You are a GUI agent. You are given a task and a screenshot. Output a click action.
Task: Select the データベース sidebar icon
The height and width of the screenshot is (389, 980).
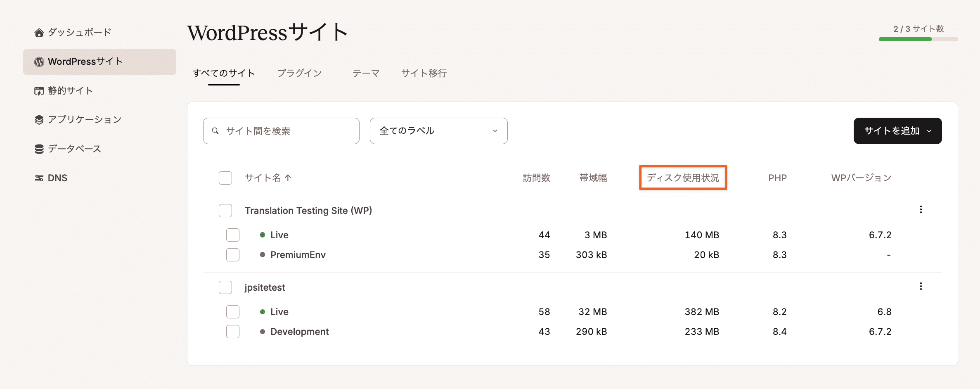(x=38, y=149)
